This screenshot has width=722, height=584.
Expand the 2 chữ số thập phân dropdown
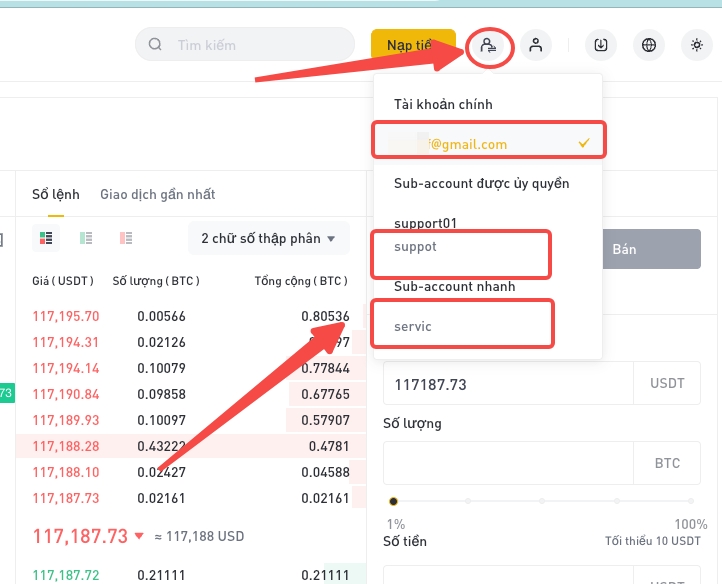tap(268, 239)
